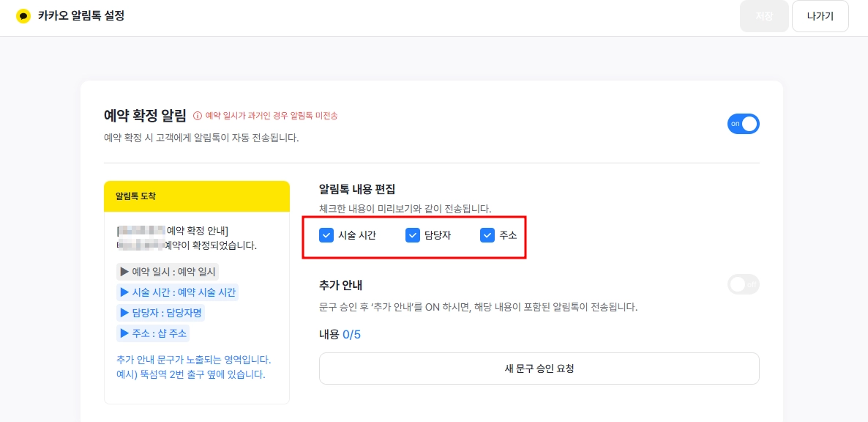This screenshot has width=868, height=422.
Task: Turn off the 예약 확정 알림 switch
Action: (x=744, y=124)
